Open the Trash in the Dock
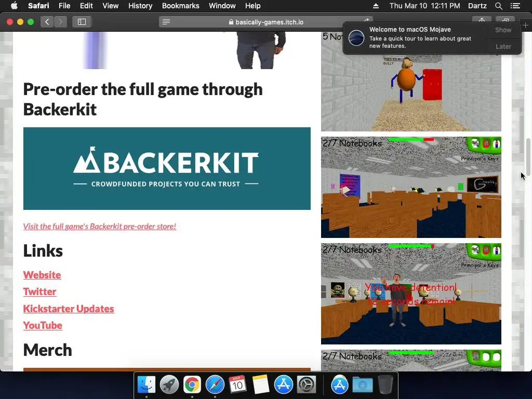This screenshot has height=399, width=532. [x=385, y=385]
